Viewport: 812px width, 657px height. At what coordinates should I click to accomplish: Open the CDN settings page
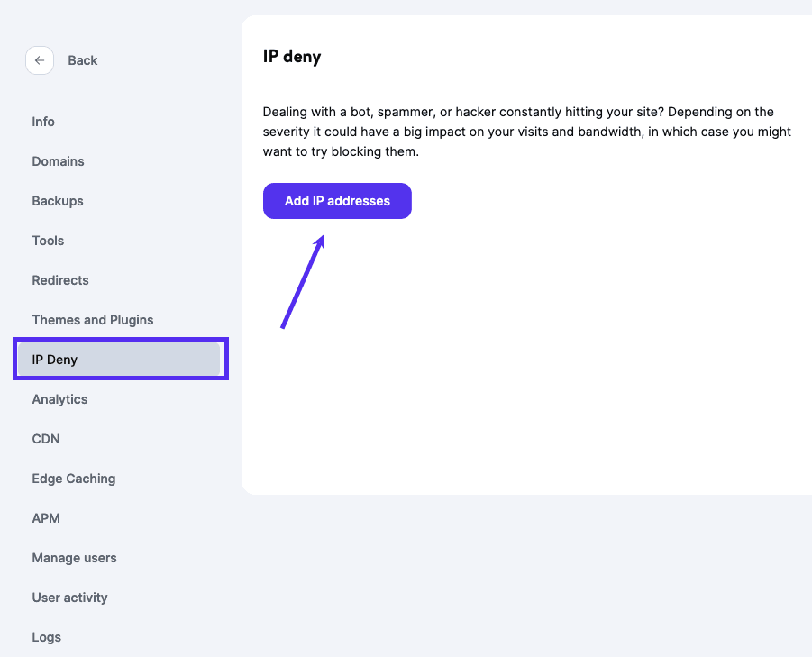click(x=45, y=439)
